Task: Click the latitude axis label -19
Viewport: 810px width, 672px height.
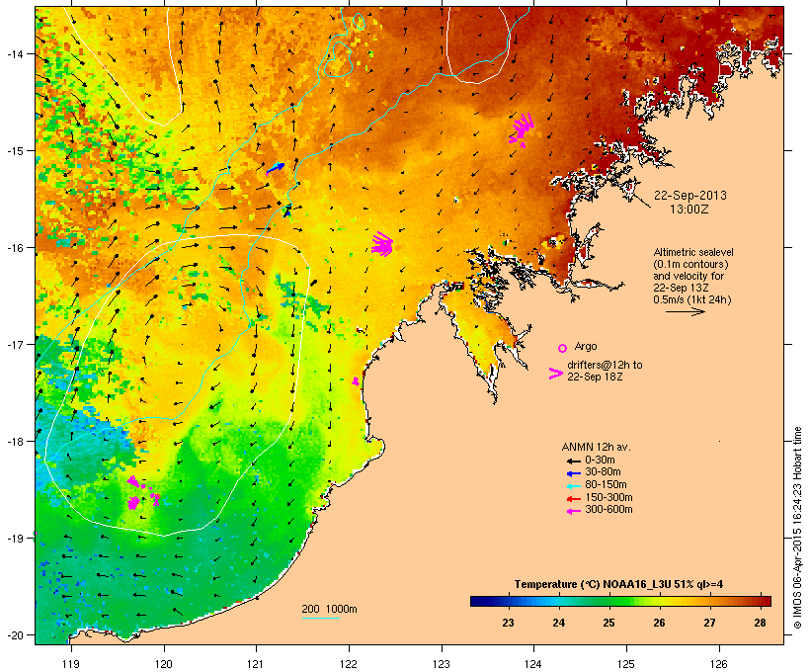Action: (x=14, y=539)
